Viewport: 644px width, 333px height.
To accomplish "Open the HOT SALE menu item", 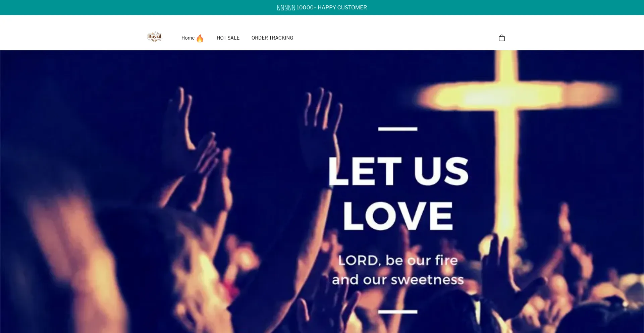I will (x=228, y=38).
